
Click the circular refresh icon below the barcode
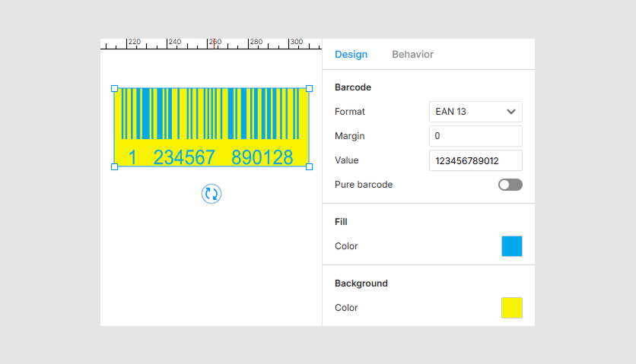[x=211, y=194]
